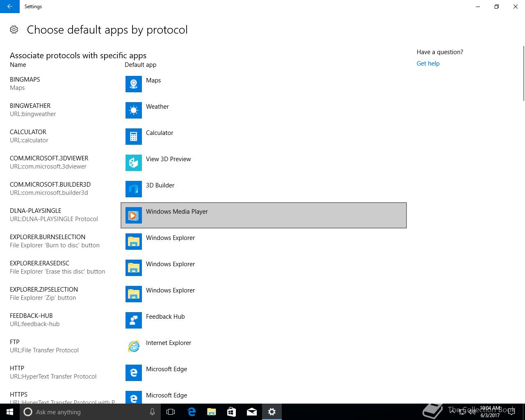Click the Calculator app icon
This screenshot has height=420, width=525.
[134, 137]
